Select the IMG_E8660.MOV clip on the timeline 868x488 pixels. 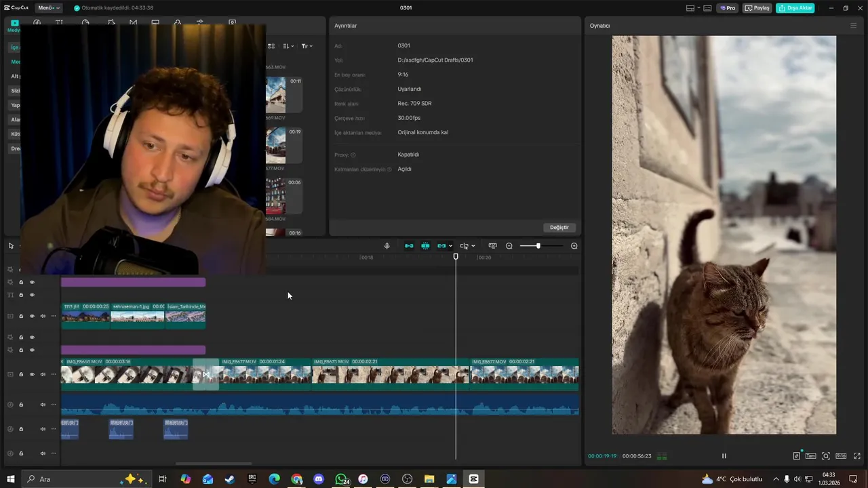[x=127, y=374]
